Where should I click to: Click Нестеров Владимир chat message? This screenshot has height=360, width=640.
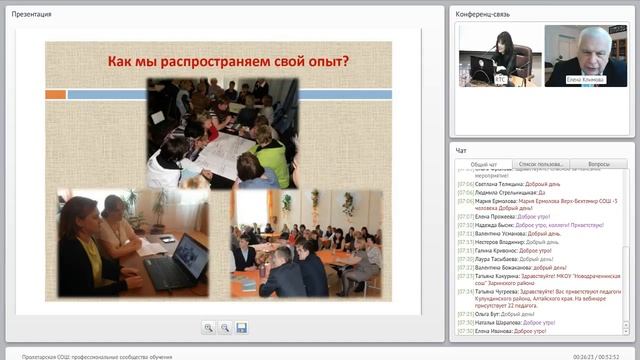point(508,242)
